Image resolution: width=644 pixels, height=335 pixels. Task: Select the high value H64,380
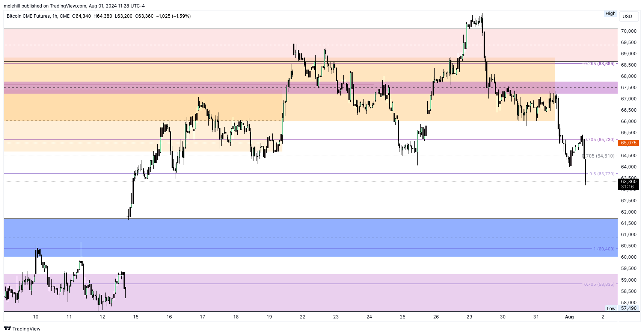[x=103, y=16]
